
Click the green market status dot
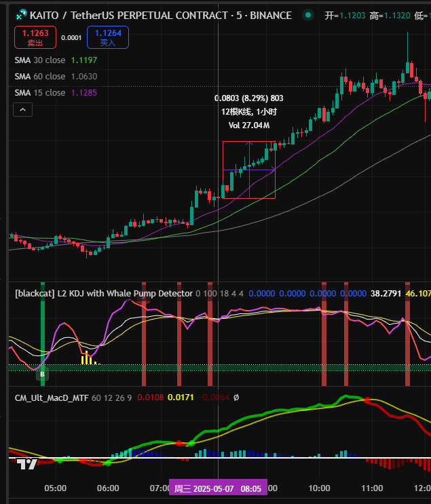[308, 15]
